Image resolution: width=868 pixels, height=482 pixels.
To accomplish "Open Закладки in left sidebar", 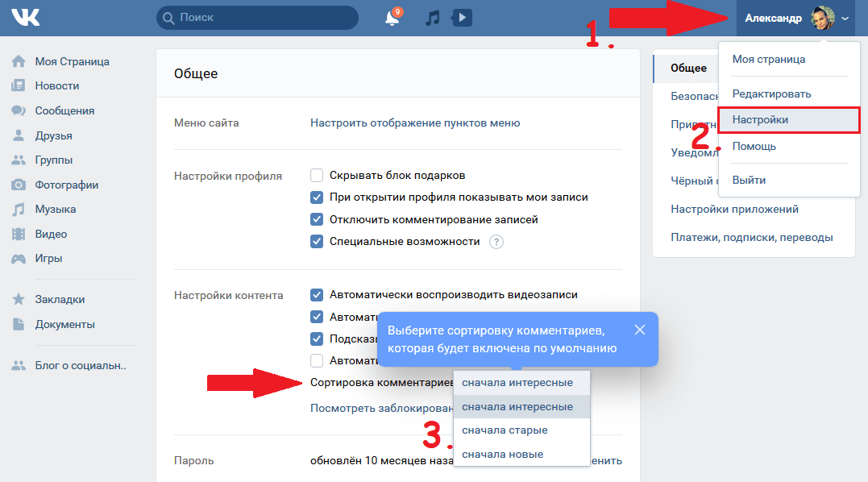I will point(60,299).
